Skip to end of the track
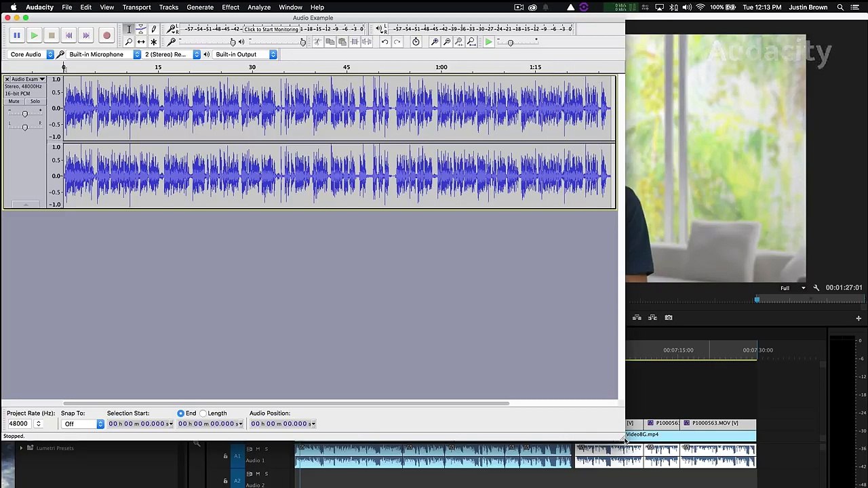The height and width of the screenshot is (488, 868). coord(86,35)
